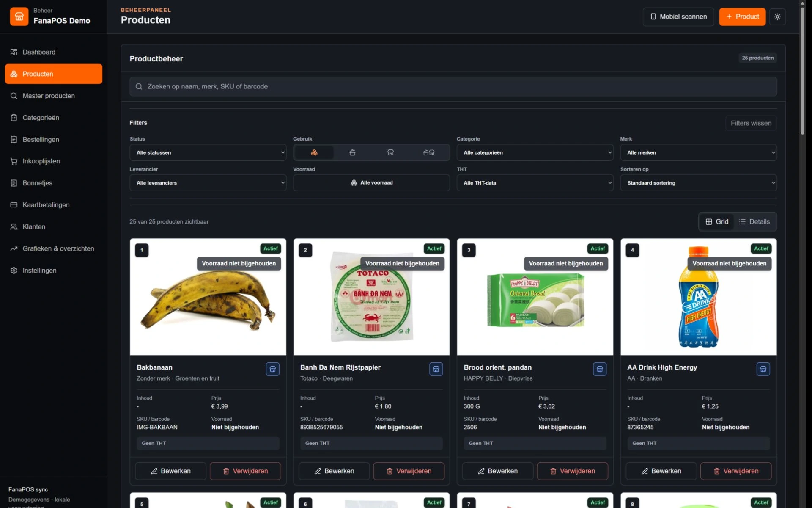Select the all-usage (orange boxes) Gebruik filter
The height and width of the screenshot is (508, 812).
[314, 152]
